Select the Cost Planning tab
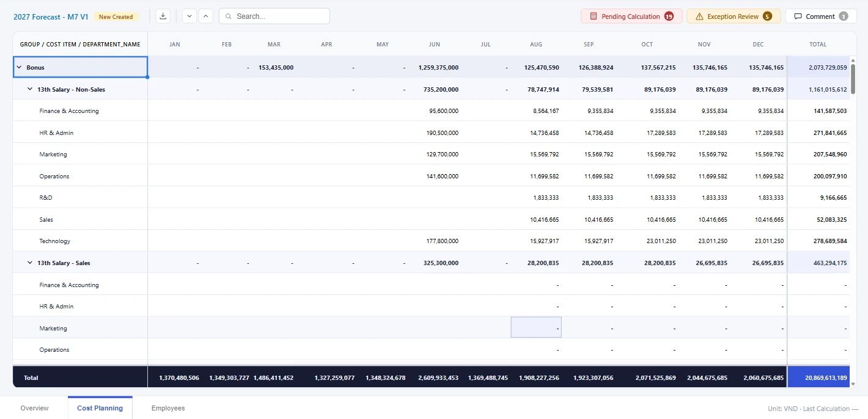Screen dimensions: 868x419 click(x=100, y=408)
